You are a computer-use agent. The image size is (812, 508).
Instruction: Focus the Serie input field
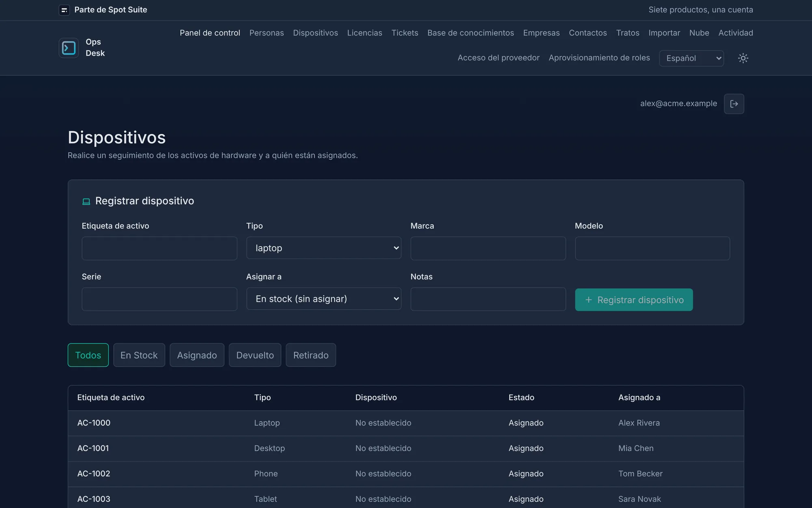159,299
